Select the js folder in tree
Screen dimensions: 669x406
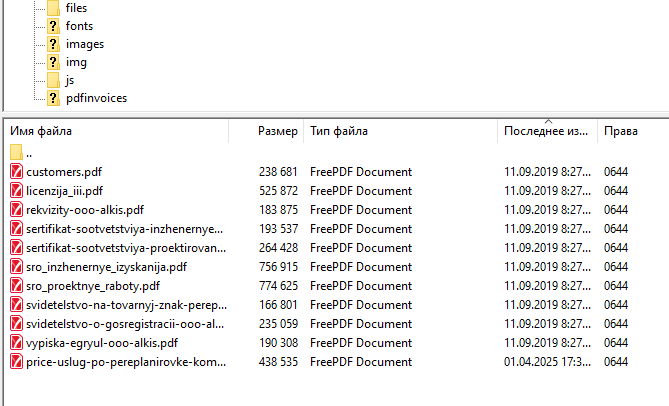pos(70,80)
